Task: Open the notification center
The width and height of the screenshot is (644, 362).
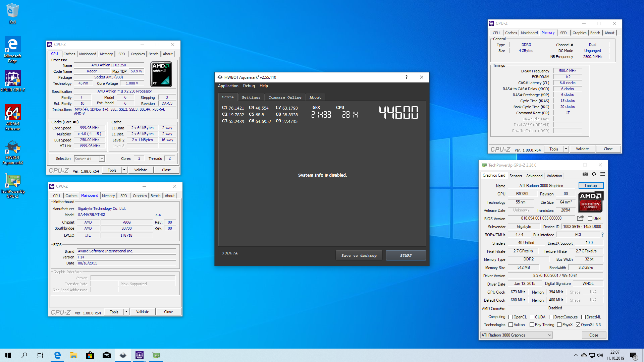Action: (x=634, y=355)
